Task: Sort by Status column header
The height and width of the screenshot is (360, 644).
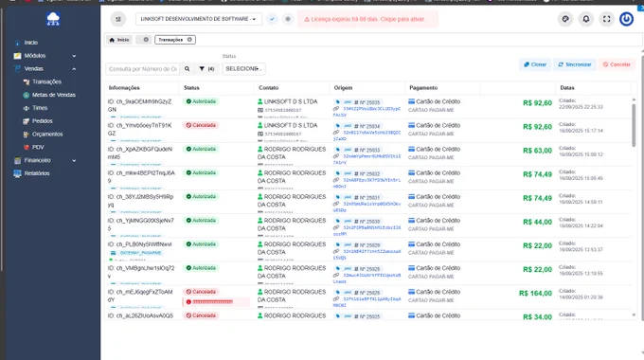Action: [191, 88]
